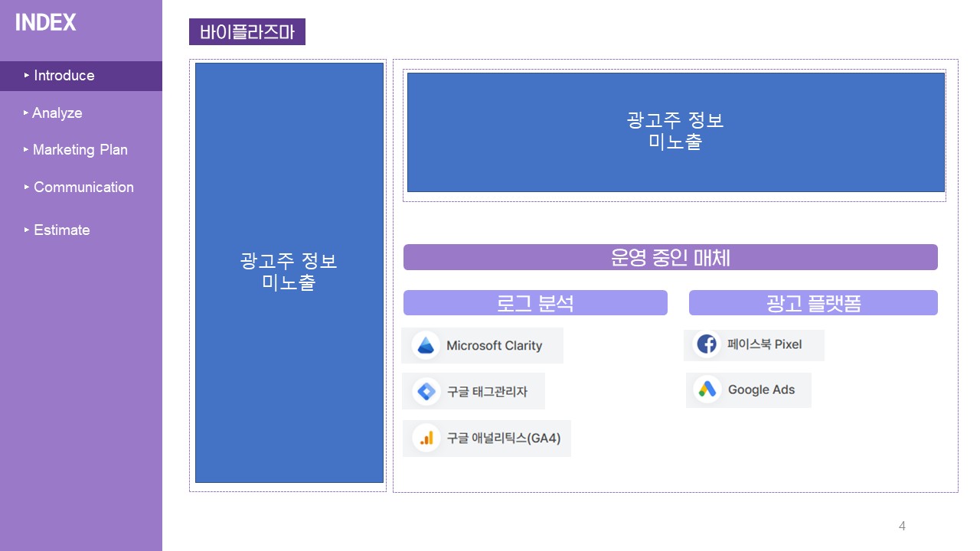The image size is (980, 551).
Task: Select the Introduce section in the index
Action: point(64,76)
